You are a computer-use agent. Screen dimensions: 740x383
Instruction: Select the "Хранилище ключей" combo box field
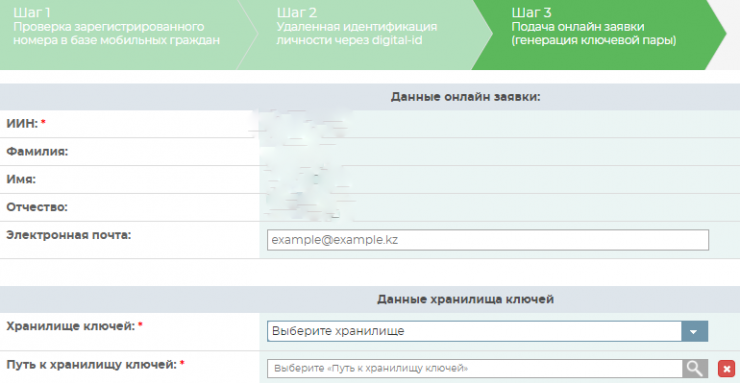coord(488,331)
